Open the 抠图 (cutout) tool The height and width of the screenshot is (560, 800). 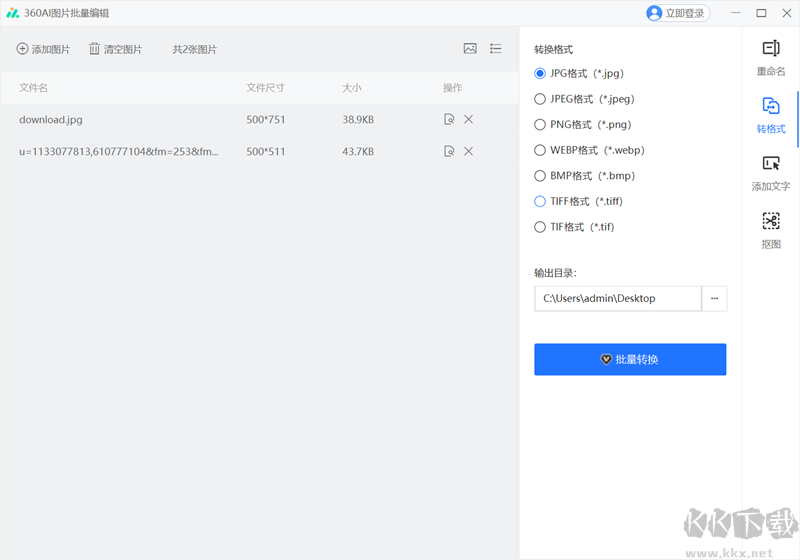click(x=770, y=229)
